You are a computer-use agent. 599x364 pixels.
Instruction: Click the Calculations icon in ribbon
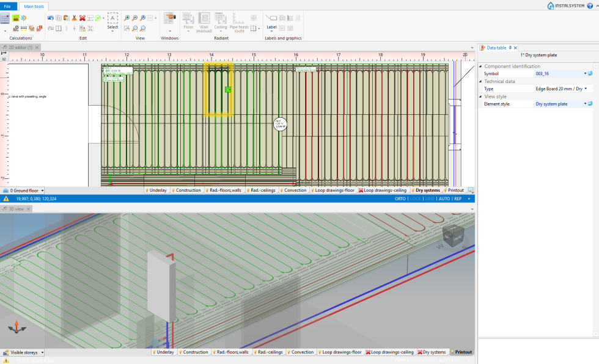pyautogui.click(x=5, y=18)
